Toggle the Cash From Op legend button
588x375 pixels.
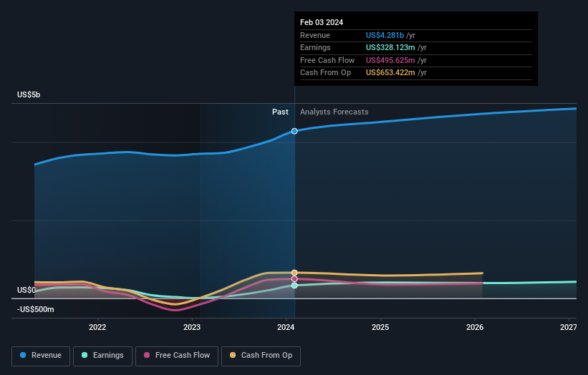[261, 356]
